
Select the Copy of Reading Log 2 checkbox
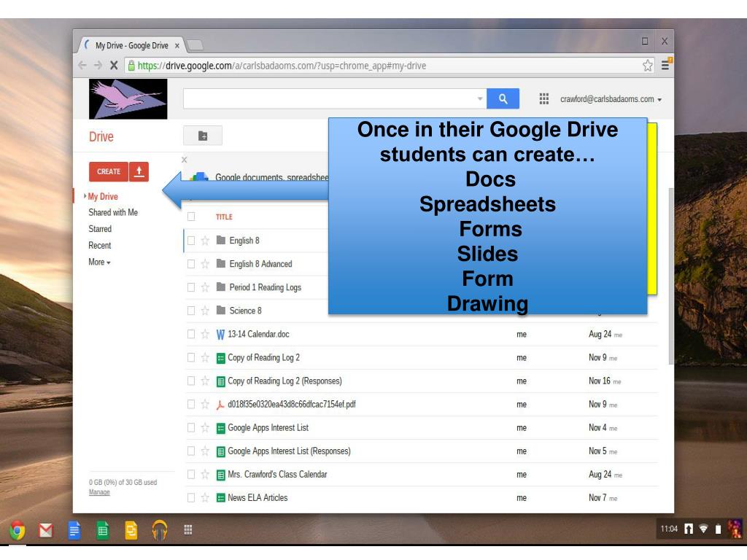pyautogui.click(x=191, y=357)
